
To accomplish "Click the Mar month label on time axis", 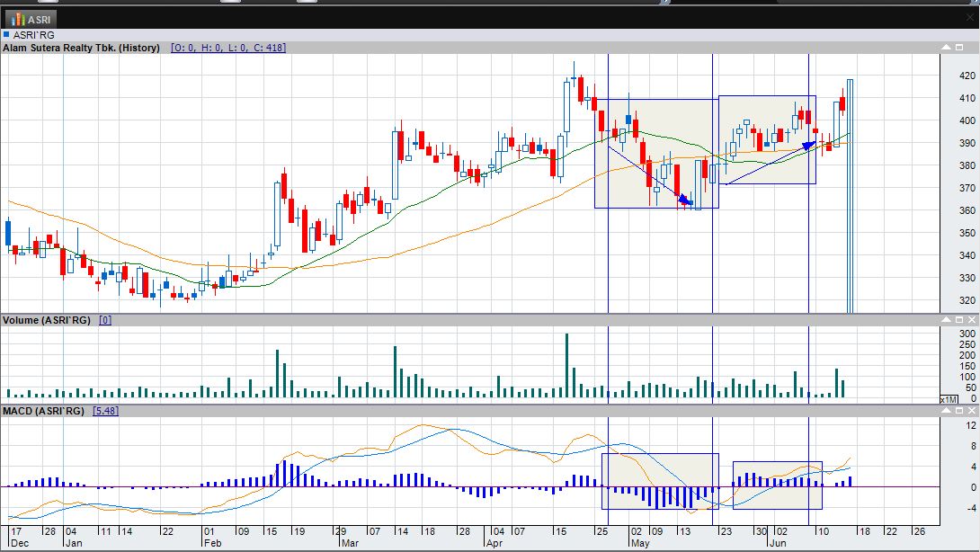I will coord(350,543).
